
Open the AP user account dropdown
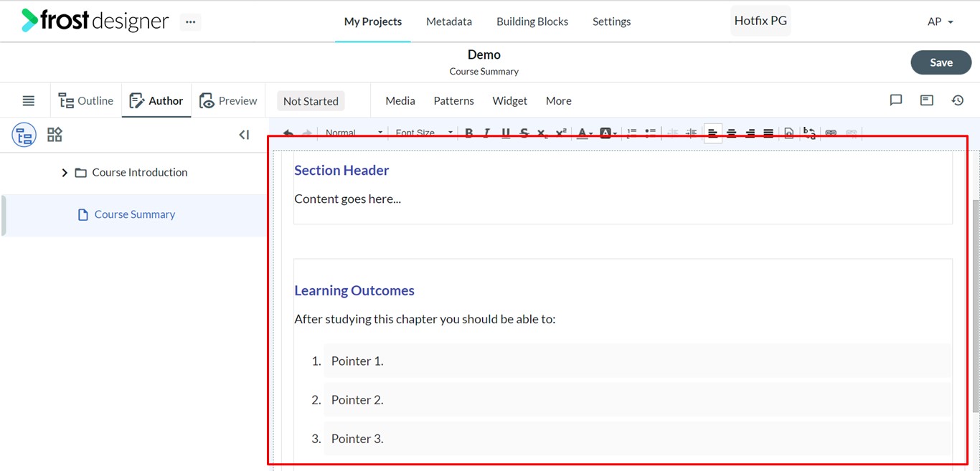pos(941,22)
